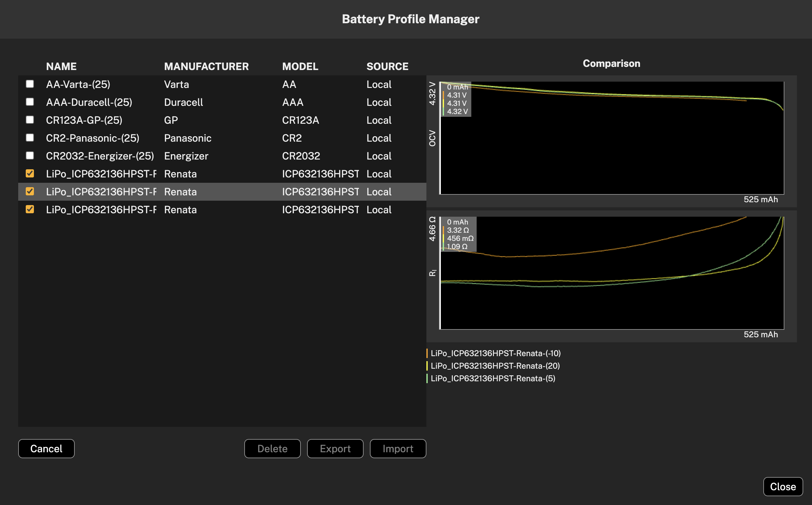
Task: Select the CR123A-GP-(25) profile name
Action: tap(84, 120)
